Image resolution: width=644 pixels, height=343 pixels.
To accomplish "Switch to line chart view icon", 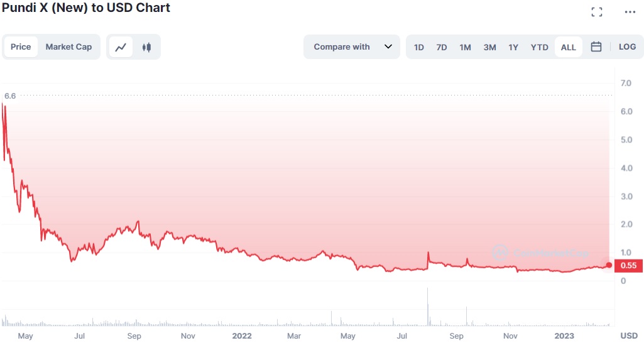I will coord(121,47).
